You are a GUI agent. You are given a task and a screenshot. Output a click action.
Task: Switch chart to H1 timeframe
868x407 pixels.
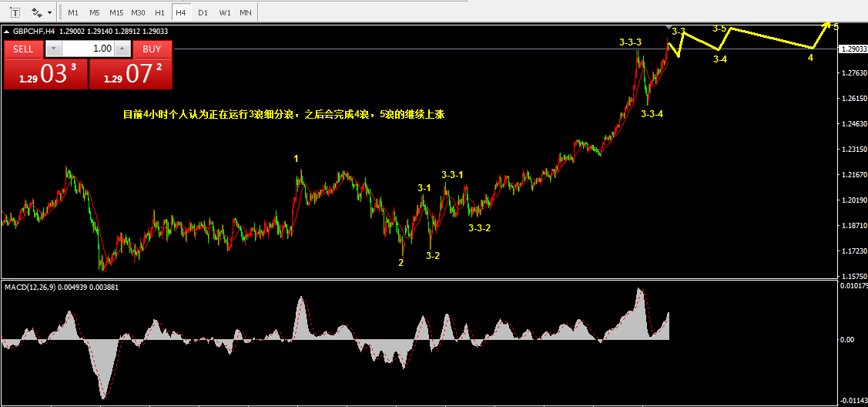[159, 12]
